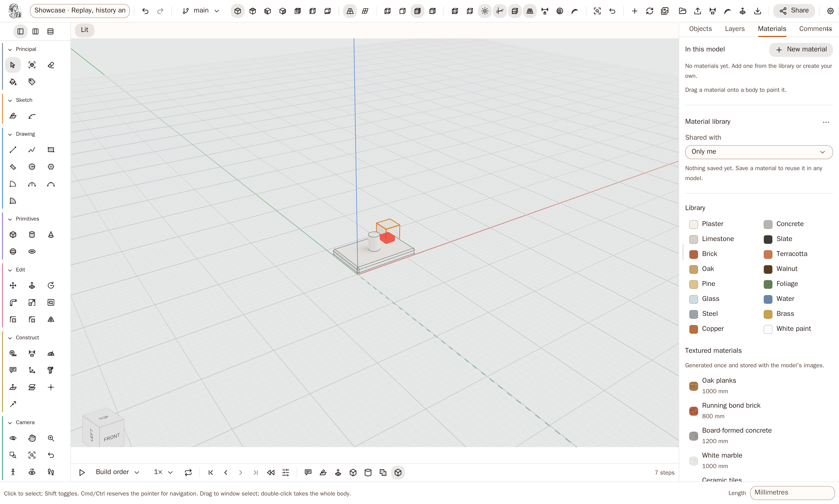Pick the Protractor tool
This screenshot has height=504, width=839.
(x=51, y=354)
